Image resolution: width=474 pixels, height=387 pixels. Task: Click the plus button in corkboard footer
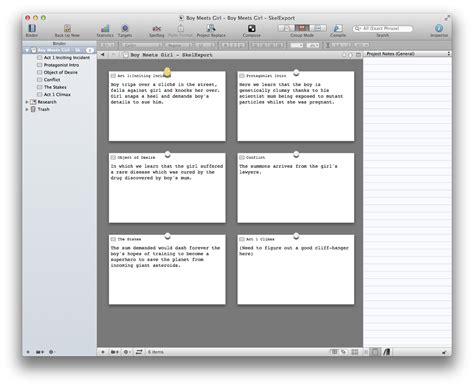coord(103,352)
